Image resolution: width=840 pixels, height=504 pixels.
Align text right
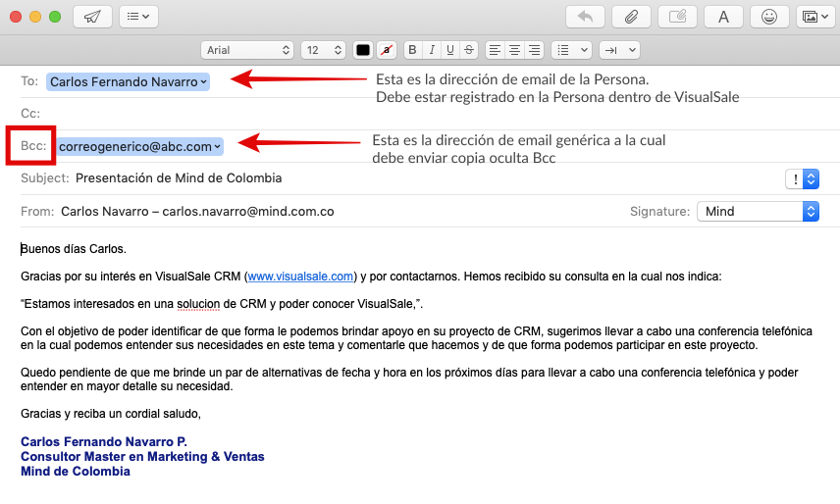point(534,50)
